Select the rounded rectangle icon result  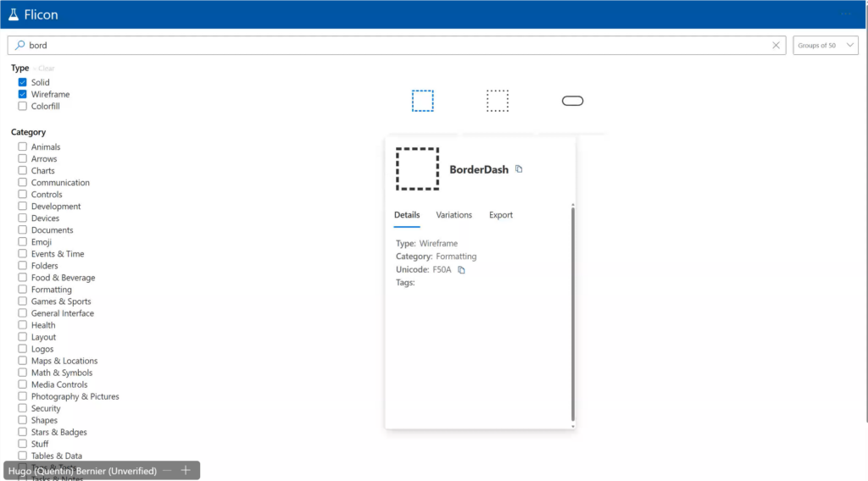573,101
